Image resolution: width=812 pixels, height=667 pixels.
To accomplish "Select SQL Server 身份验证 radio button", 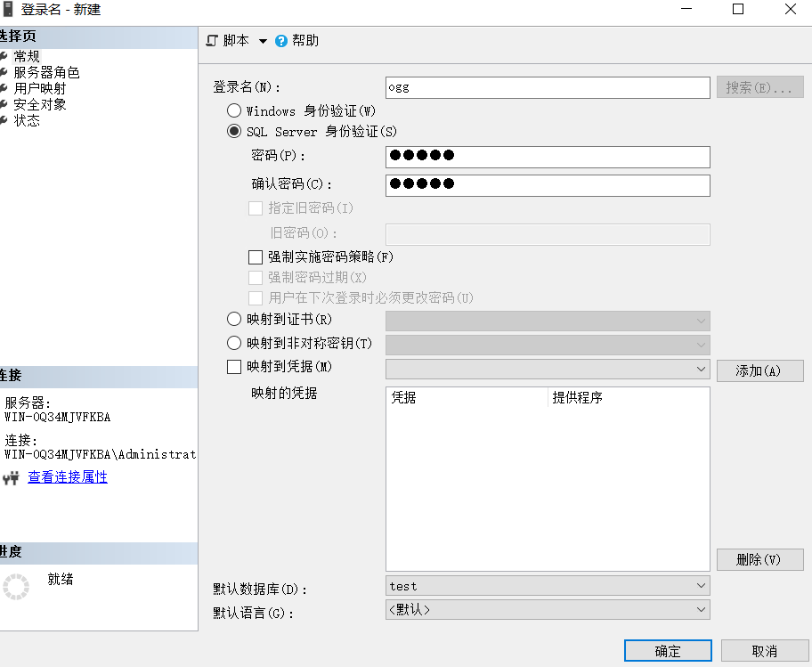I will click(234, 131).
